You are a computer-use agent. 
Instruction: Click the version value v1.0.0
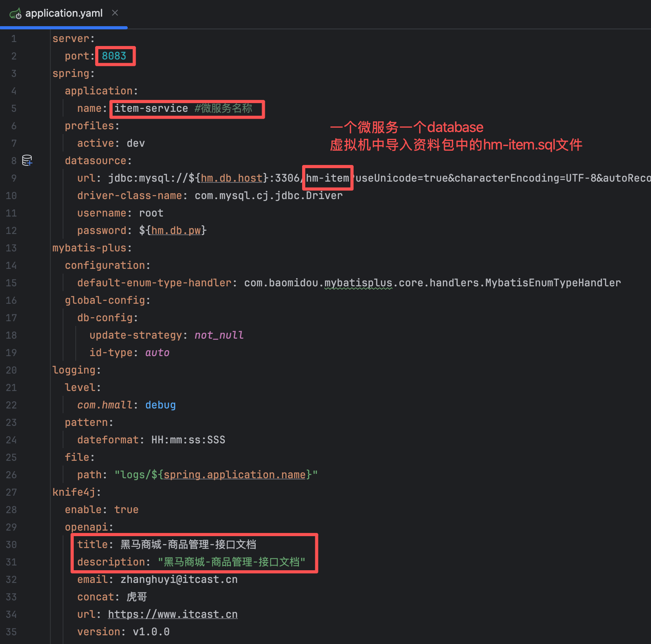point(151,632)
